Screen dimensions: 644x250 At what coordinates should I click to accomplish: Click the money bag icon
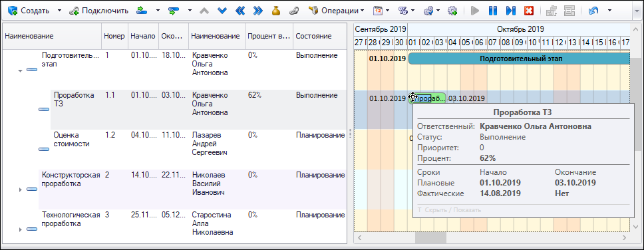276,11
